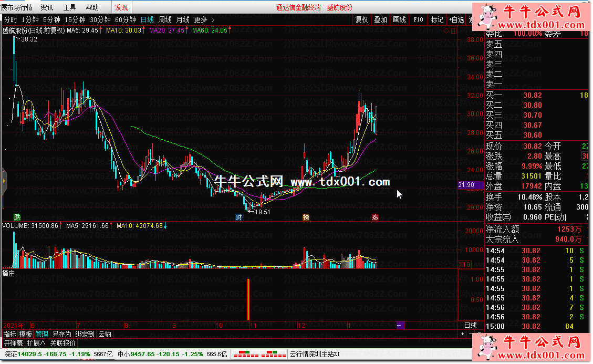Click the yellow MA10: 30.03 value
Screen dimensions: 593x364
click(x=123, y=30)
